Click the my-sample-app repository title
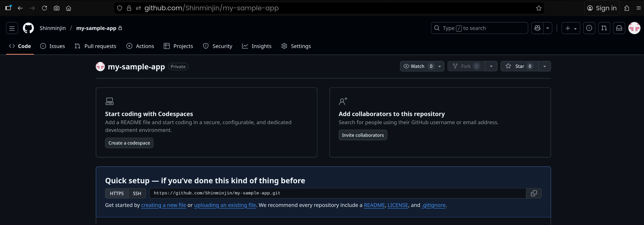The height and width of the screenshot is (225, 644). point(136,66)
